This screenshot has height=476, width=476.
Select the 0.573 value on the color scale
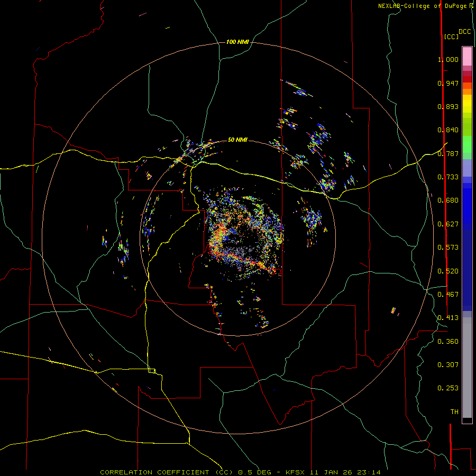tap(448, 248)
